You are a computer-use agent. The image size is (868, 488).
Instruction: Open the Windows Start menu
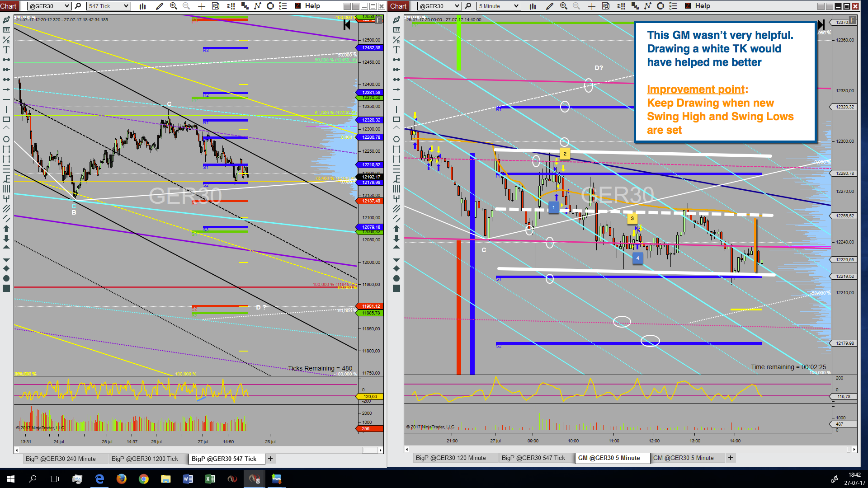pos(11,479)
